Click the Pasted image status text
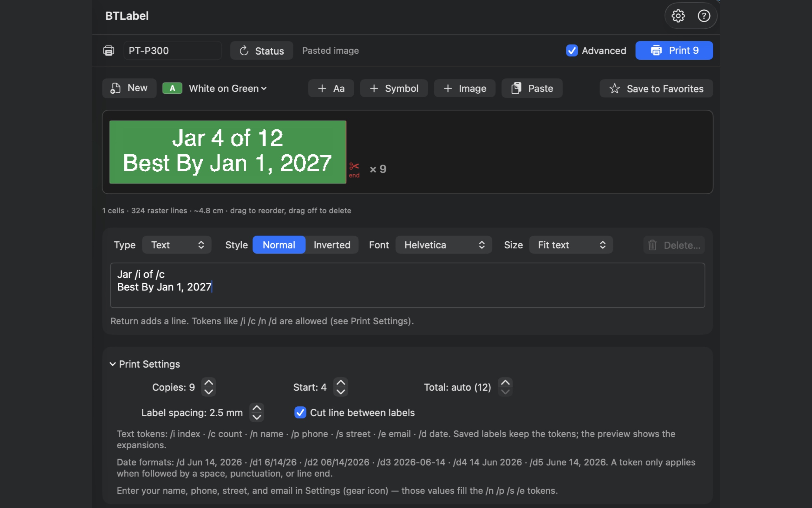 [x=331, y=51]
